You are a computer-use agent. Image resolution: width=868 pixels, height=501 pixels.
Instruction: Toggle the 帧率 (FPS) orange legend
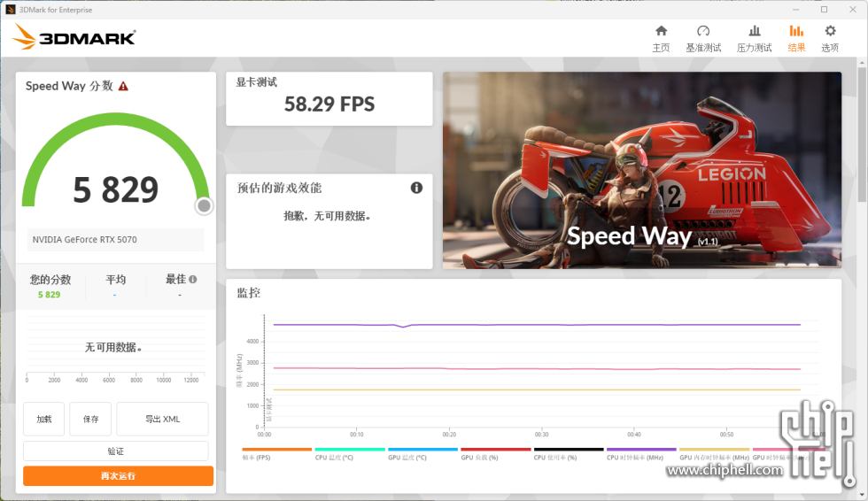click(x=276, y=454)
